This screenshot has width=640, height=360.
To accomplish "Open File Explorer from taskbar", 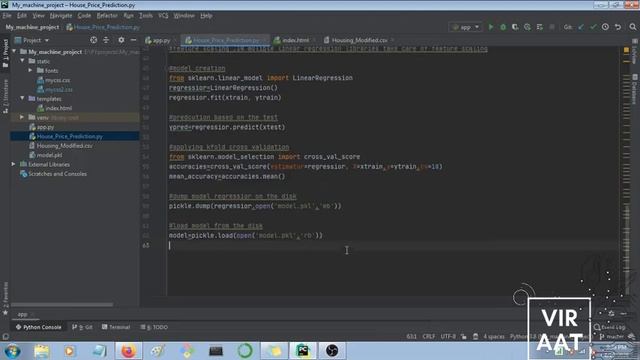I will pyautogui.click(x=41, y=351).
